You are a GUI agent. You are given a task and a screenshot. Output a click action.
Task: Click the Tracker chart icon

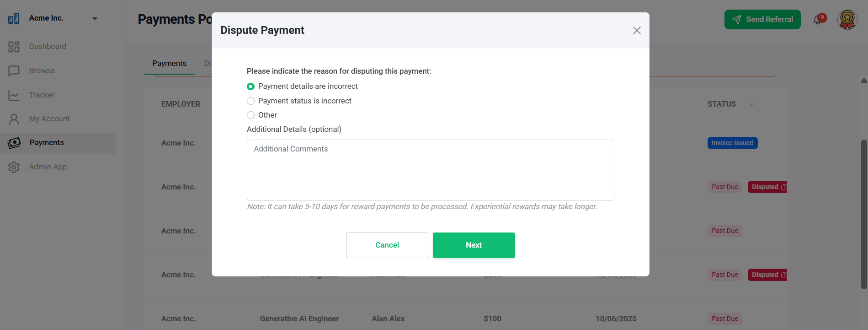(x=14, y=95)
